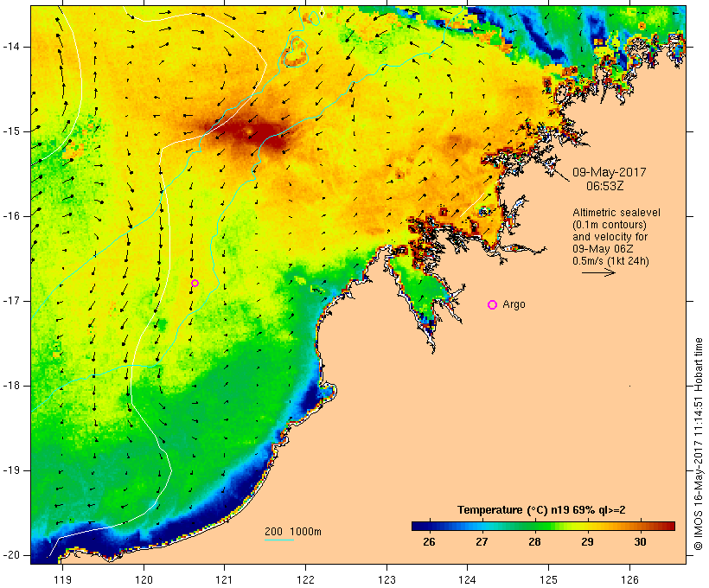
Task: Click the '09-May 06Z' text
Action: pos(603,249)
